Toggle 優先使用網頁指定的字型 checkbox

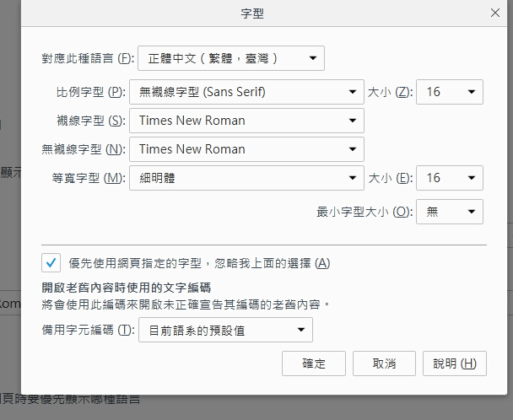(x=51, y=262)
